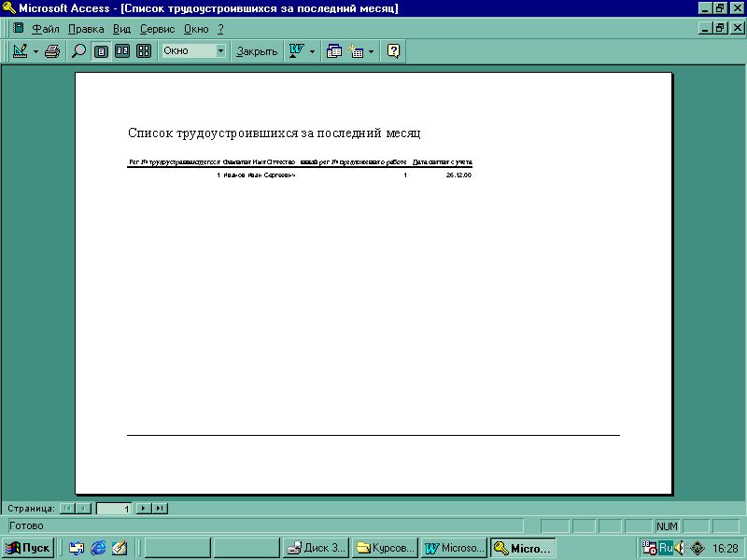The height and width of the screenshot is (560, 747).
Task: Open the Файл menu
Action: (x=45, y=29)
